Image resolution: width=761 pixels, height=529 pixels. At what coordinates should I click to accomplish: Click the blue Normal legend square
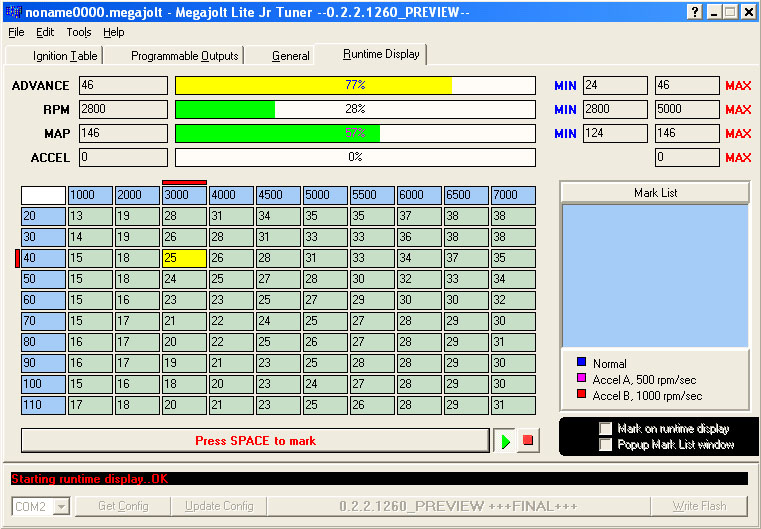pyautogui.click(x=581, y=362)
